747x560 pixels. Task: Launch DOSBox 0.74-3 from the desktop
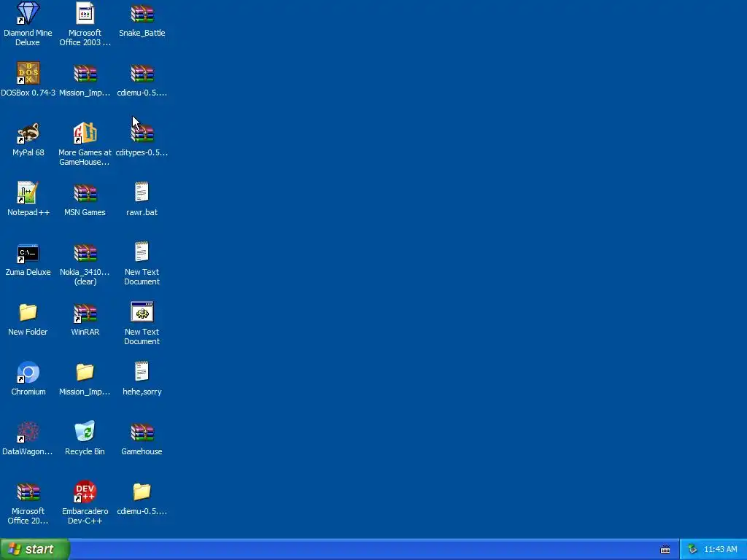(x=28, y=73)
